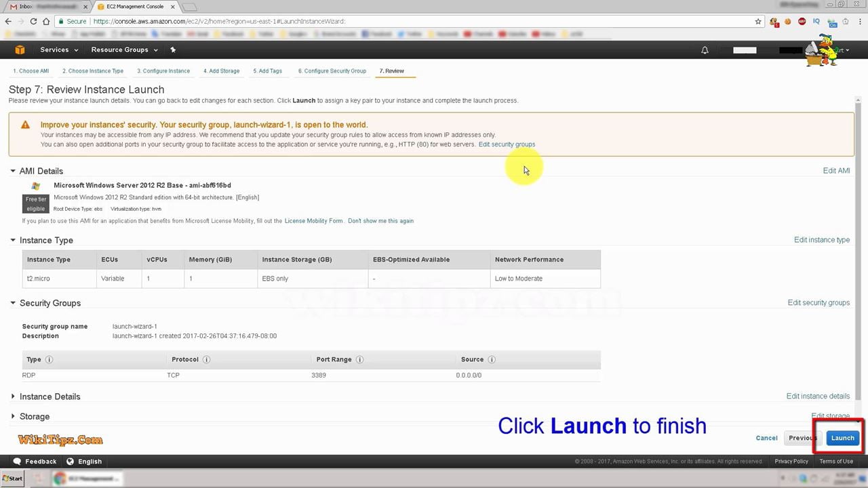Screen dimensions: 868x488
Task: Collapse the Security Groups section
Action: pos(13,303)
